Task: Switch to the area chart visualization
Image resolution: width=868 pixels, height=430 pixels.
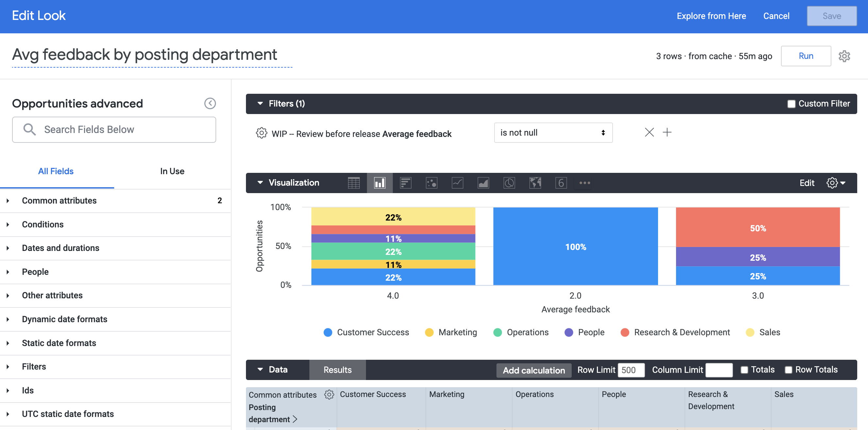Action: (x=483, y=183)
